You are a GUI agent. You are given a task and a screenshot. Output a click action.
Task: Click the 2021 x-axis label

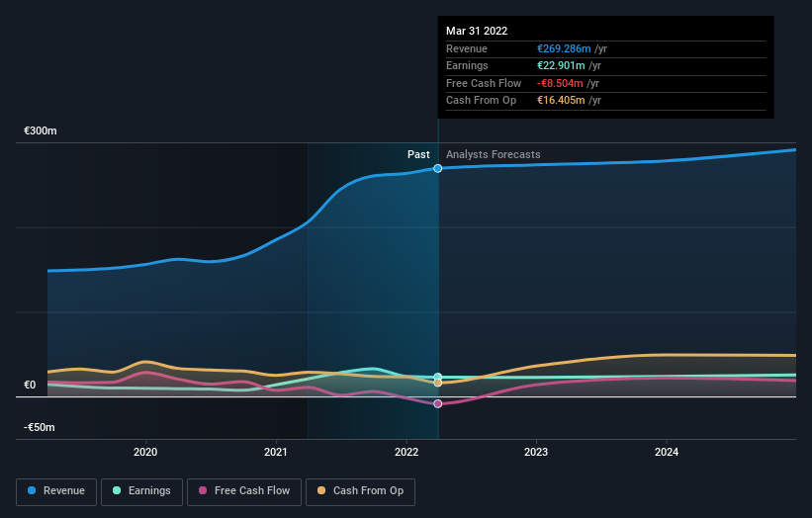pyautogui.click(x=276, y=452)
